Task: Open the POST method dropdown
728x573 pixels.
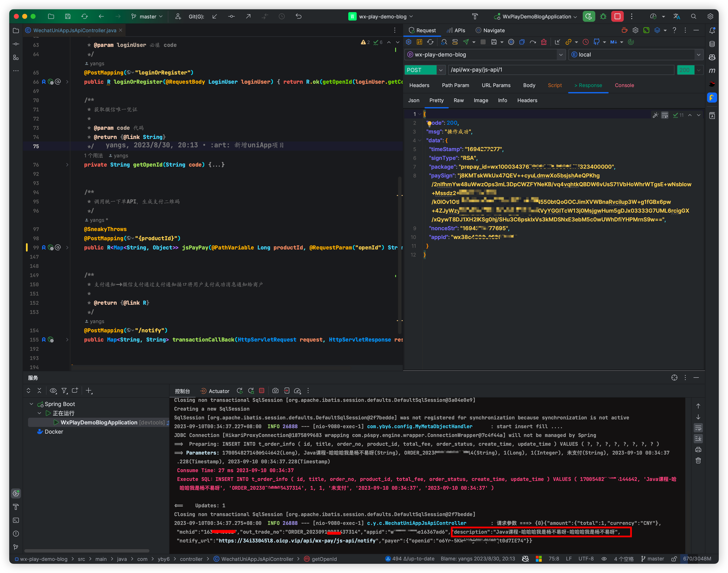Action: pyautogui.click(x=440, y=70)
